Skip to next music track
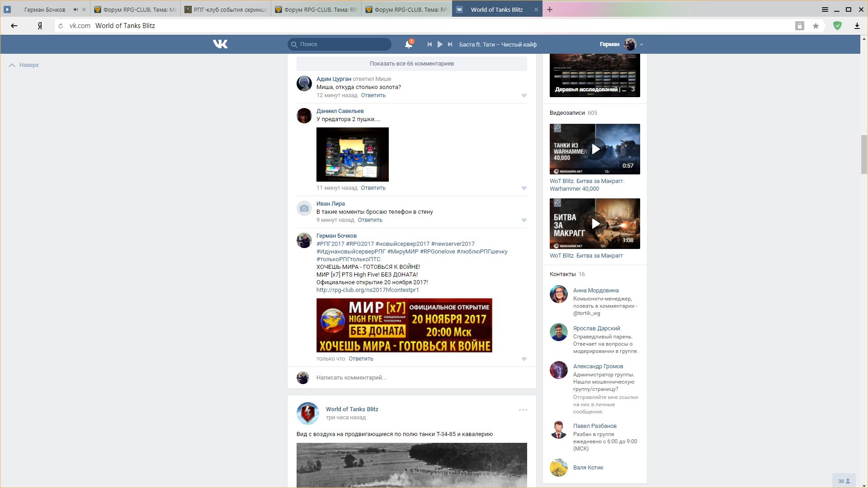 (x=450, y=44)
